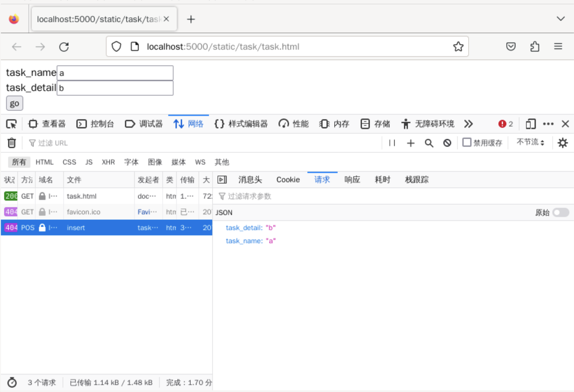Click the task_detail input field
The height and width of the screenshot is (392, 574).
[115, 88]
